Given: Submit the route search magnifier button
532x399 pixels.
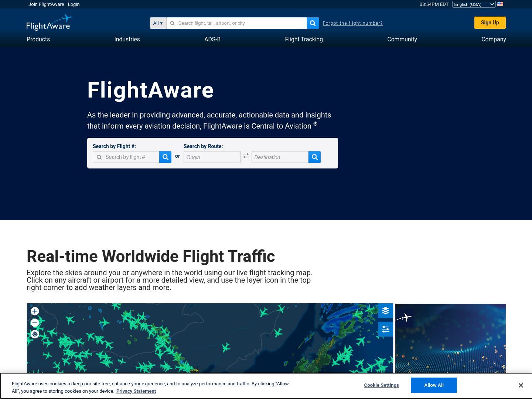Looking at the screenshot, I should click(314, 157).
